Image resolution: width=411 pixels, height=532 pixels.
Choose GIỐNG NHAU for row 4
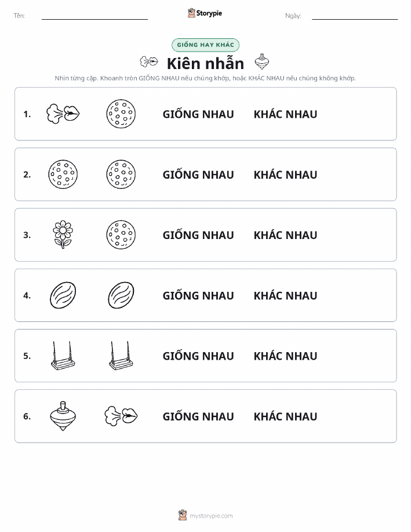click(198, 295)
